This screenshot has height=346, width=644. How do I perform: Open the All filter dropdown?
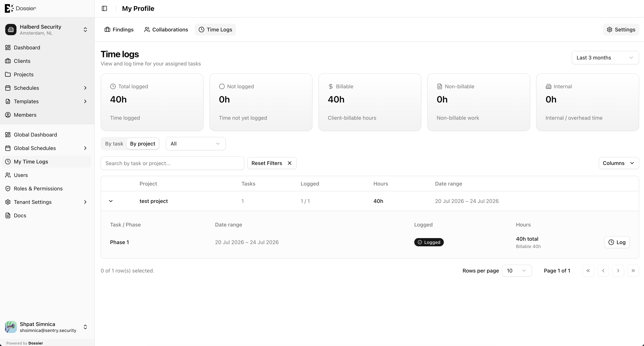pyautogui.click(x=196, y=144)
